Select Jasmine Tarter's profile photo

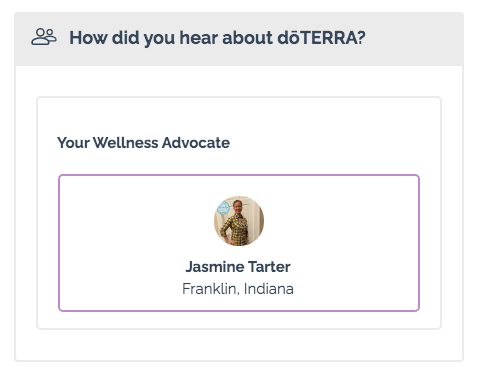[239, 221]
